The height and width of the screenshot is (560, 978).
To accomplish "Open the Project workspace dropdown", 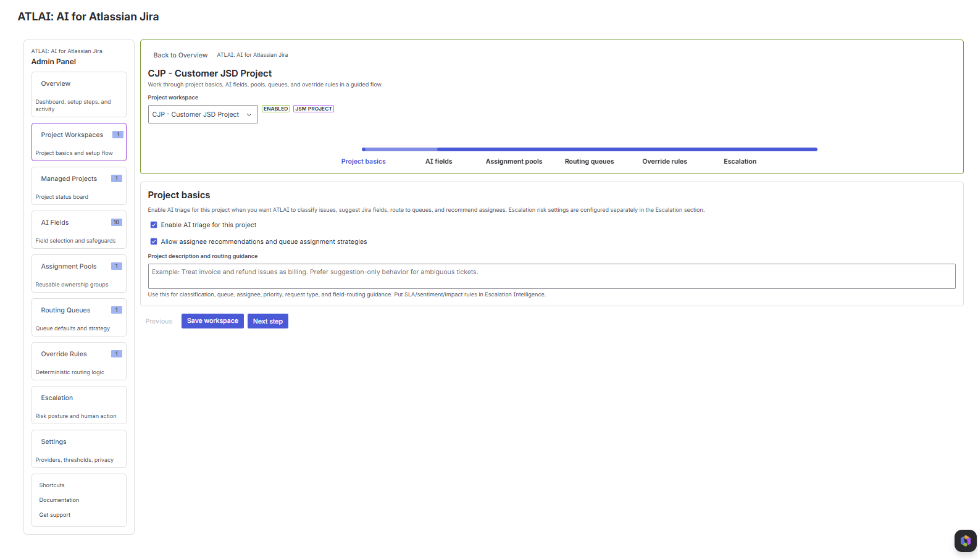I will point(203,114).
